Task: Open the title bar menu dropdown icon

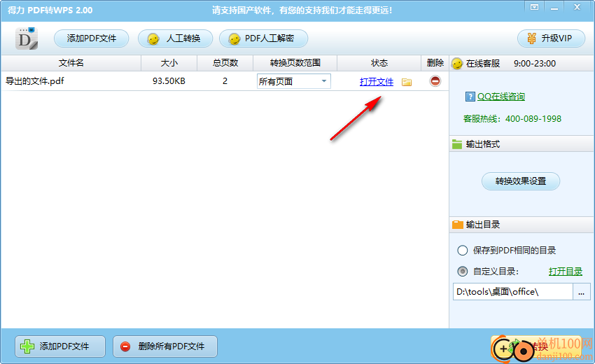Action: [534, 7]
